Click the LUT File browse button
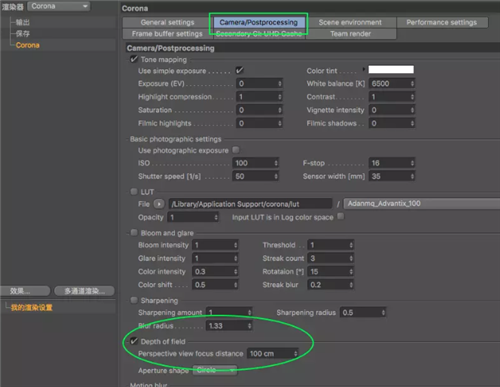Screen dimensions: 500x387 click(x=159, y=204)
